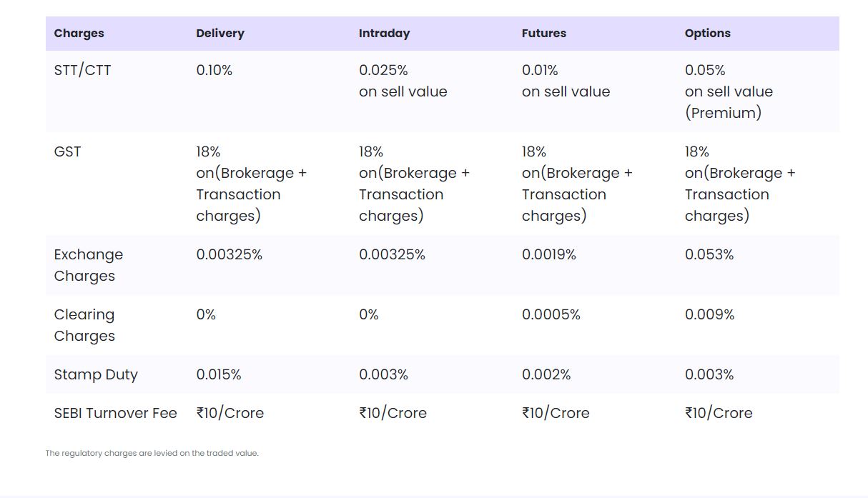The height and width of the screenshot is (498, 868).
Task: Select the 0.053% Options exchange charge
Action: click(x=709, y=255)
